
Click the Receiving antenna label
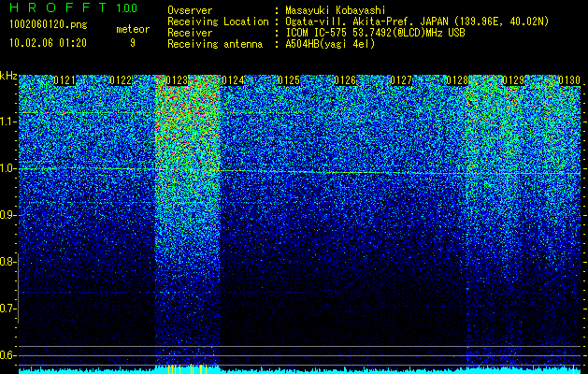[215, 44]
